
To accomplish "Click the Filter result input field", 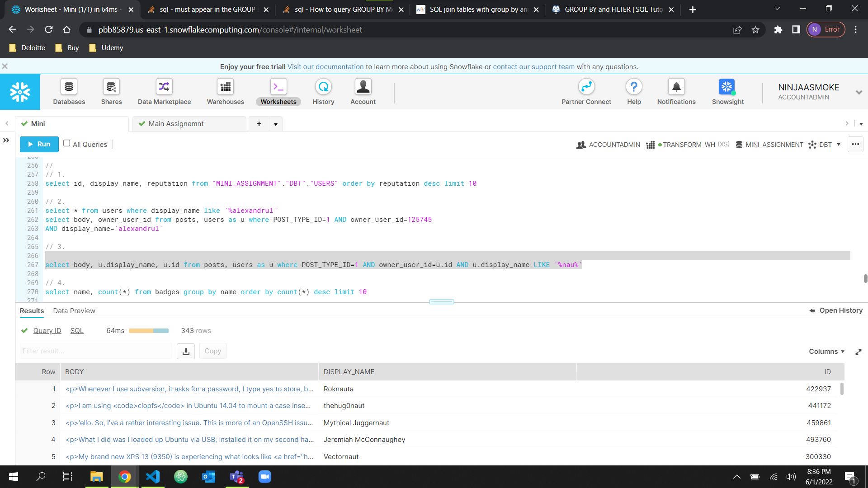I will [96, 351].
